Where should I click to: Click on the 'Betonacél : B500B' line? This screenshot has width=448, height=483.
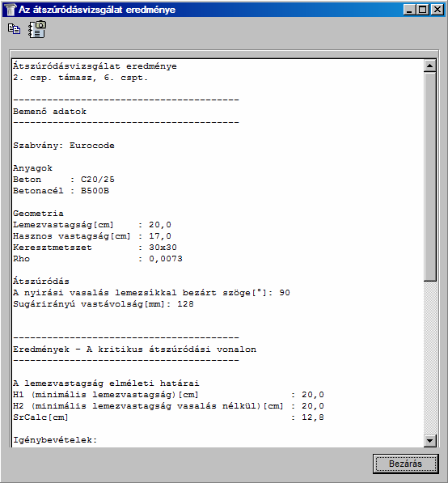click(61, 191)
